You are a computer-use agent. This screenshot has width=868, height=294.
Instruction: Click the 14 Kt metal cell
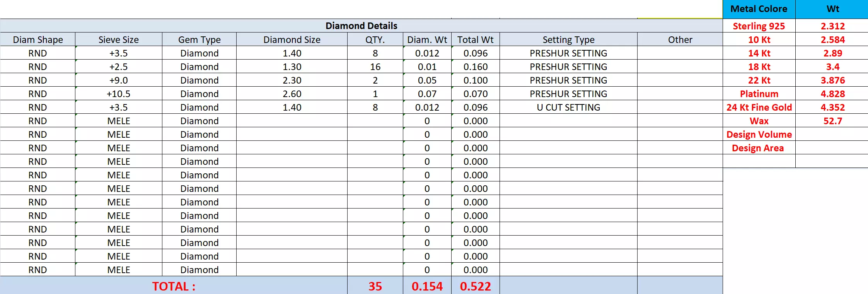tap(759, 53)
